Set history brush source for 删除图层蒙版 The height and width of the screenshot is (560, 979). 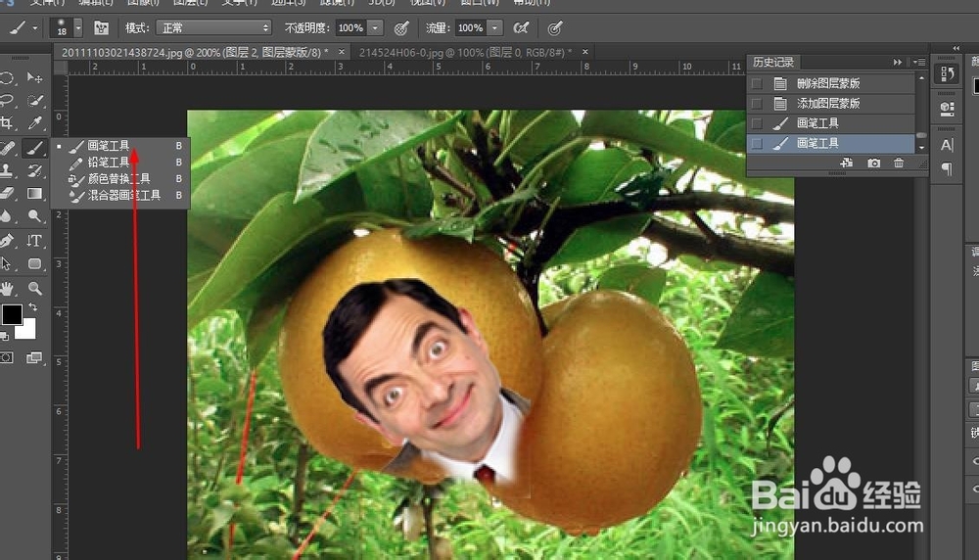tap(757, 83)
